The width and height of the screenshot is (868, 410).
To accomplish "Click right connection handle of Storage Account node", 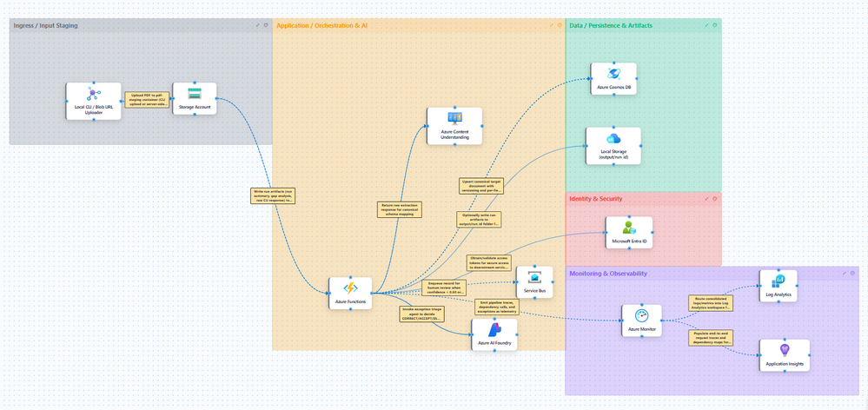I will [x=216, y=98].
